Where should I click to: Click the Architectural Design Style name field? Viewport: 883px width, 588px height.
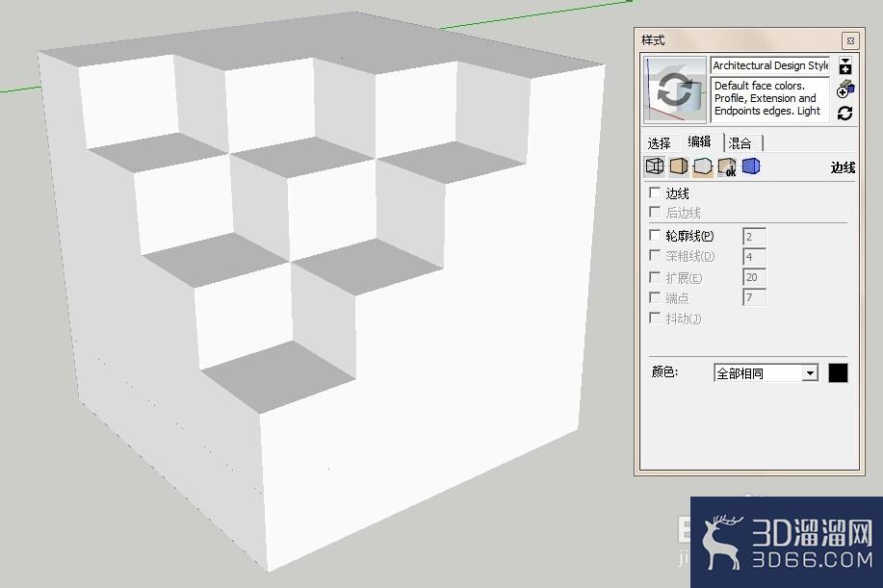[769, 65]
